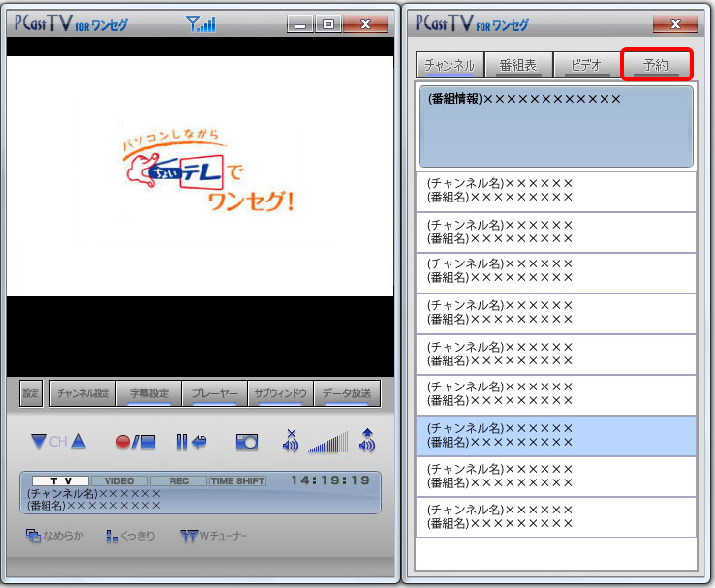Toggle the くっきり sharp mode
This screenshot has height=588, width=715.
click(x=131, y=536)
